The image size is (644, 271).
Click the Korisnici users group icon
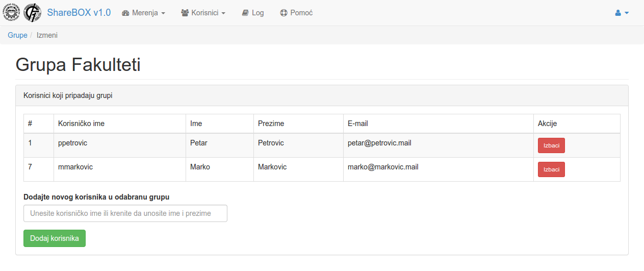point(185,13)
